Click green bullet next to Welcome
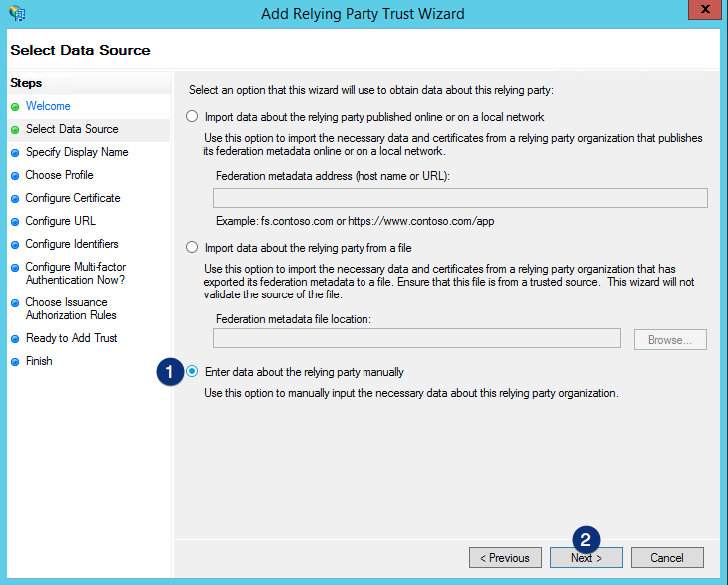728x585 pixels. [15, 107]
